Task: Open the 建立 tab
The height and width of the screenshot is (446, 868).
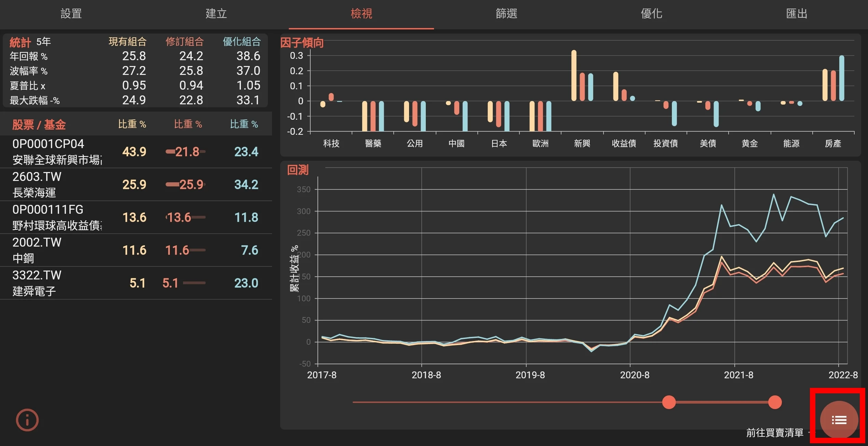Action: pos(216,14)
